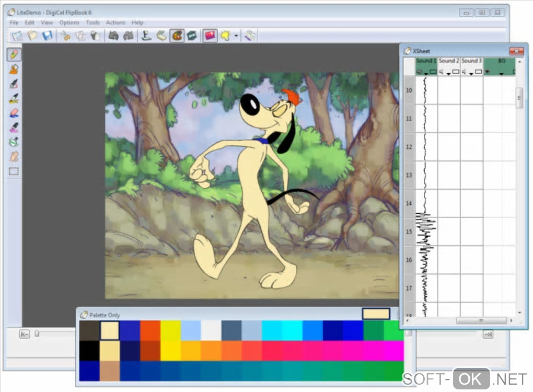
Task: Click the dark green slate icon
Action: 192,36
